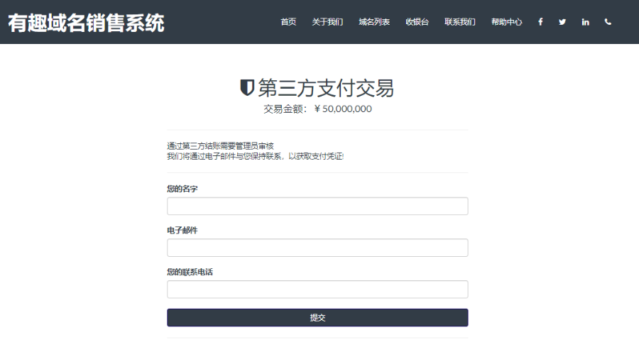Click the 您的联系电话 label

[x=190, y=272]
